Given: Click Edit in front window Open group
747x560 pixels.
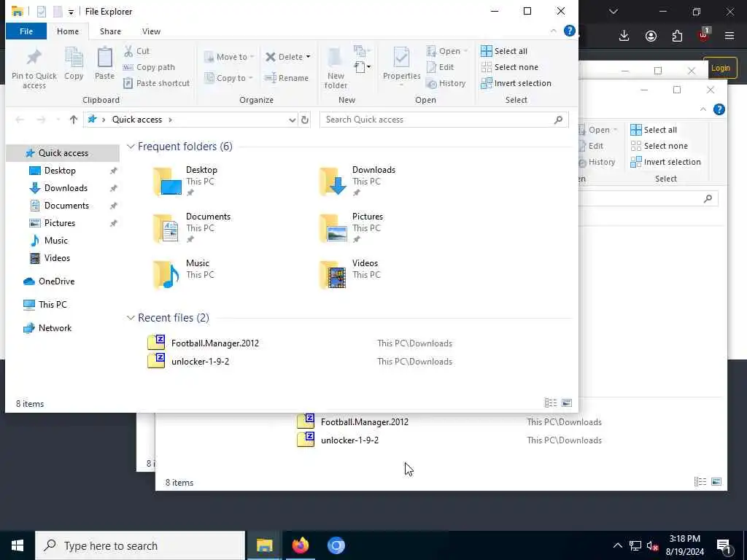Looking at the screenshot, I should coord(441,67).
